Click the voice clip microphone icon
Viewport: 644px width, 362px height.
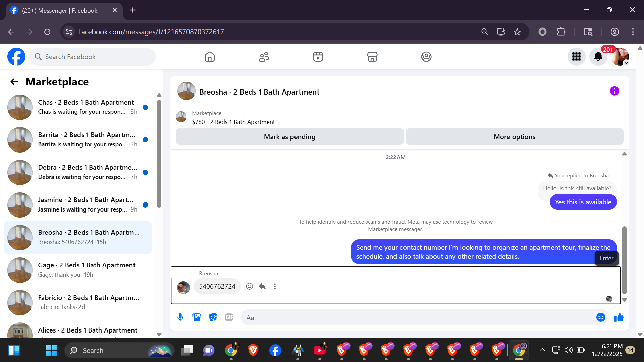(180, 317)
